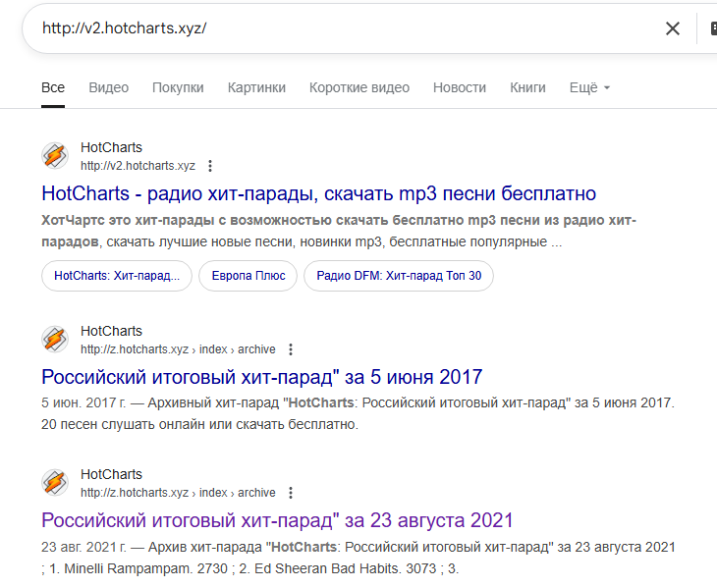Open the хит-парад за 23 августа 2021 link
The image size is (717, 588).
[277, 520]
